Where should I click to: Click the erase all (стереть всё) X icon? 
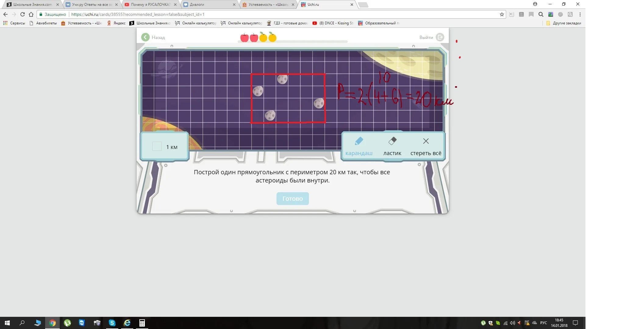[426, 141]
